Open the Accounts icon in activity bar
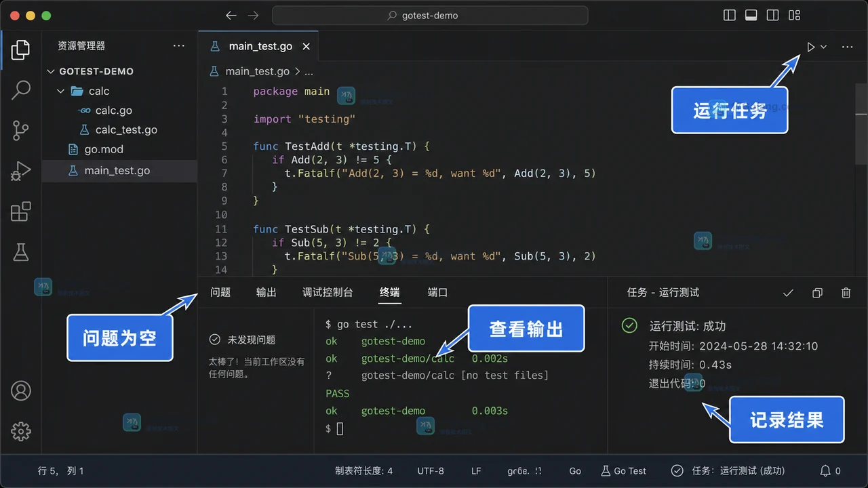The height and width of the screenshot is (488, 868). [x=21, y=391]
